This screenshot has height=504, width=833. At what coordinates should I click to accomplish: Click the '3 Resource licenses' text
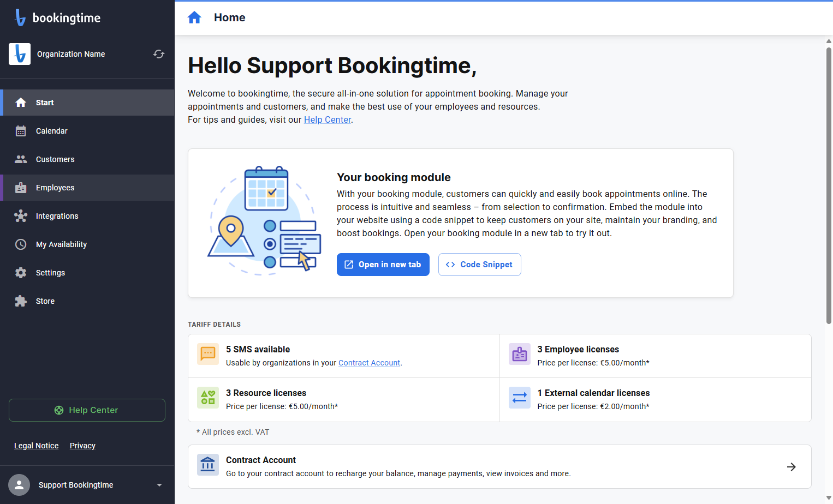click(x=266, y=393)
